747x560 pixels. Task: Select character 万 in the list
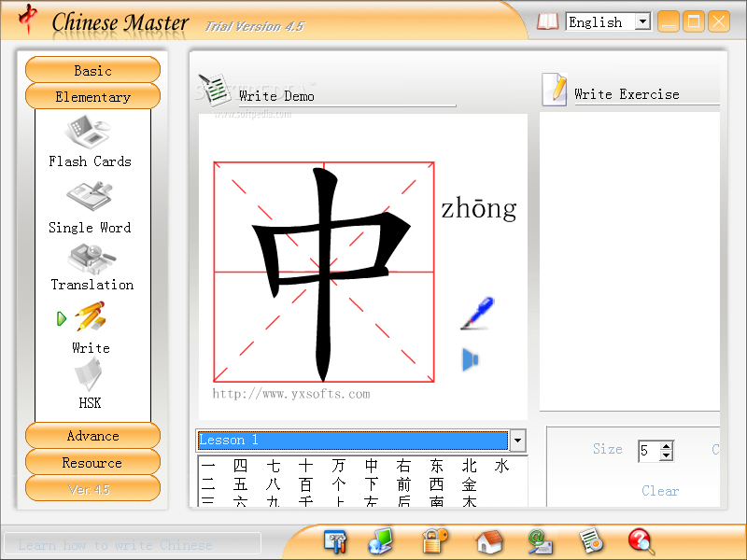point(339,466)
